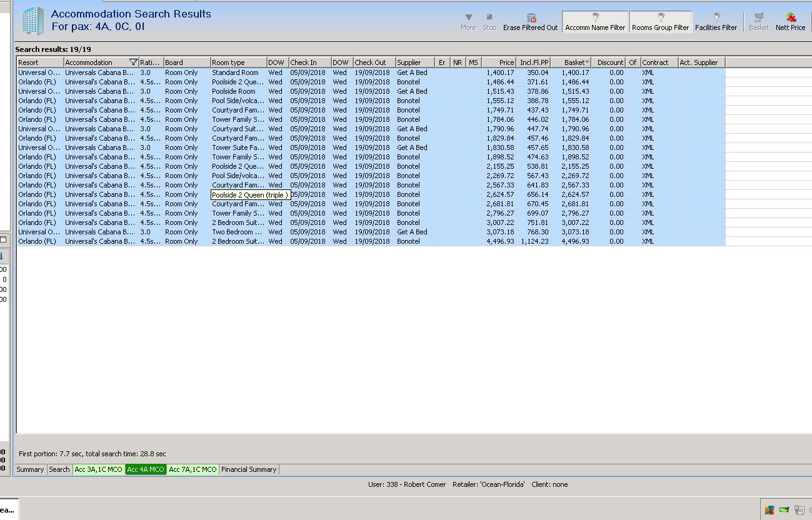The image size is (812, 520).
Task: Click the Nett Price toolbar icon
Action: (x=791, y=22)
